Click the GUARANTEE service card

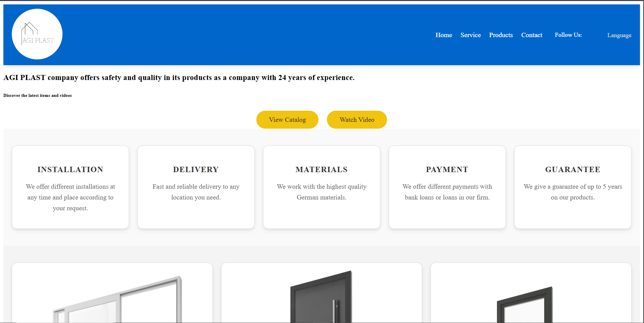(x=573, y=187)
